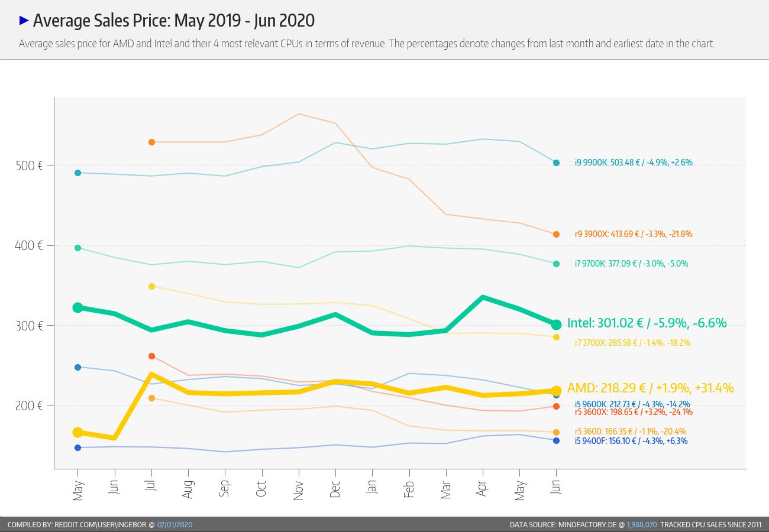Select the r7 3700X July starting marker
769x532 pixels.
151,286
